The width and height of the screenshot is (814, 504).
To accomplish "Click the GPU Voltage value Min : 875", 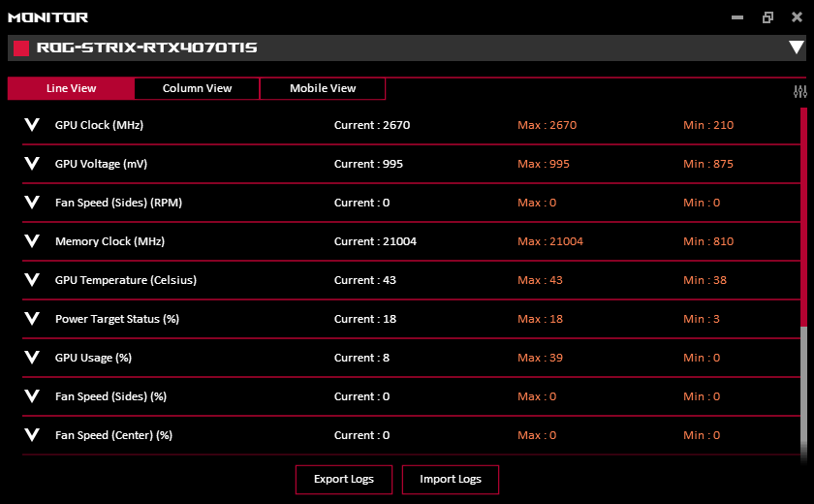I will coord(708,164).
